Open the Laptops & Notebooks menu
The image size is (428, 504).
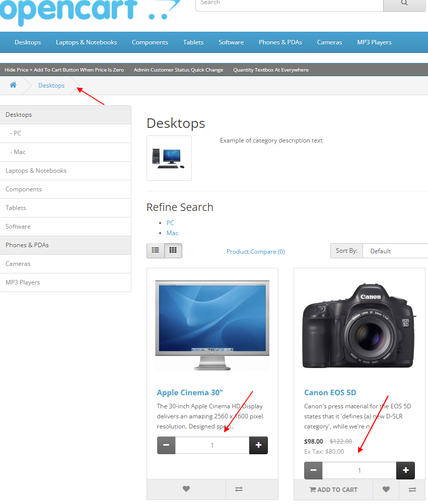point(86,42)
